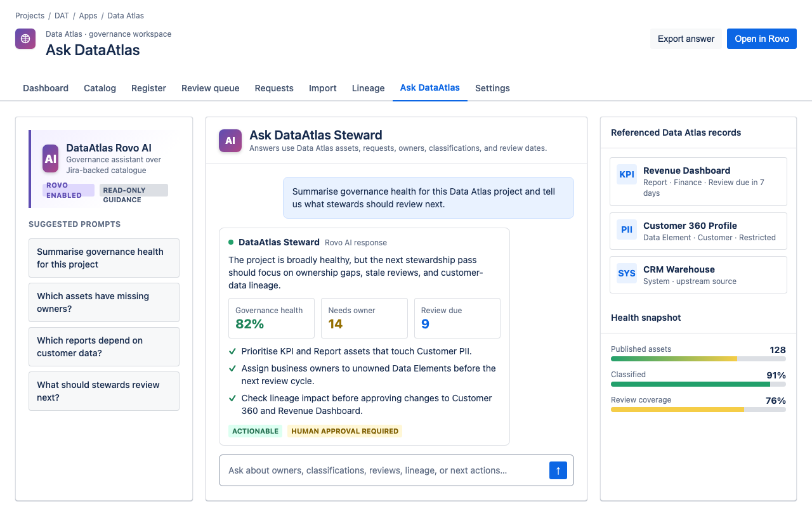Click the Health snapshot heading
Screen dimensions: 812x516
pos(646,318)
